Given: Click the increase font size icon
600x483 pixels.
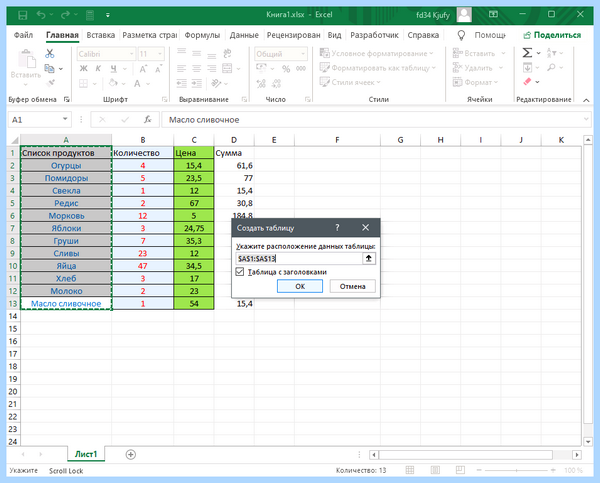Looking at the screenshot, I should (x=143, y=69).
